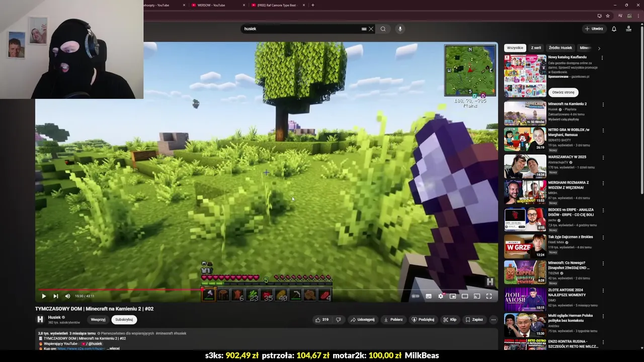
Task: Cast video to TV icon
Action: (477, 296)
